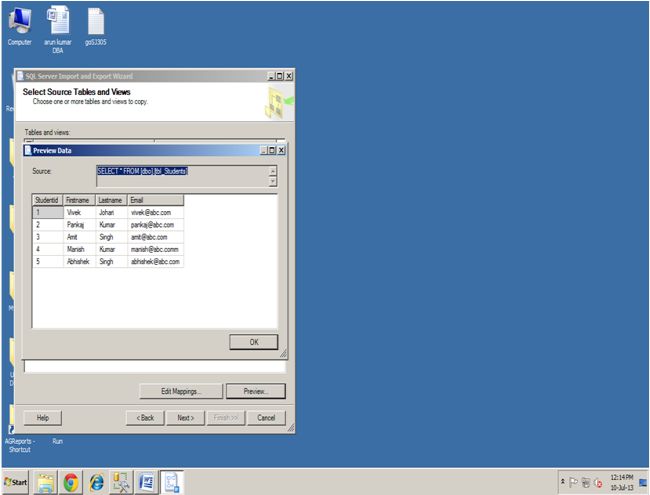Select the Pankaj first name cell

79,225
